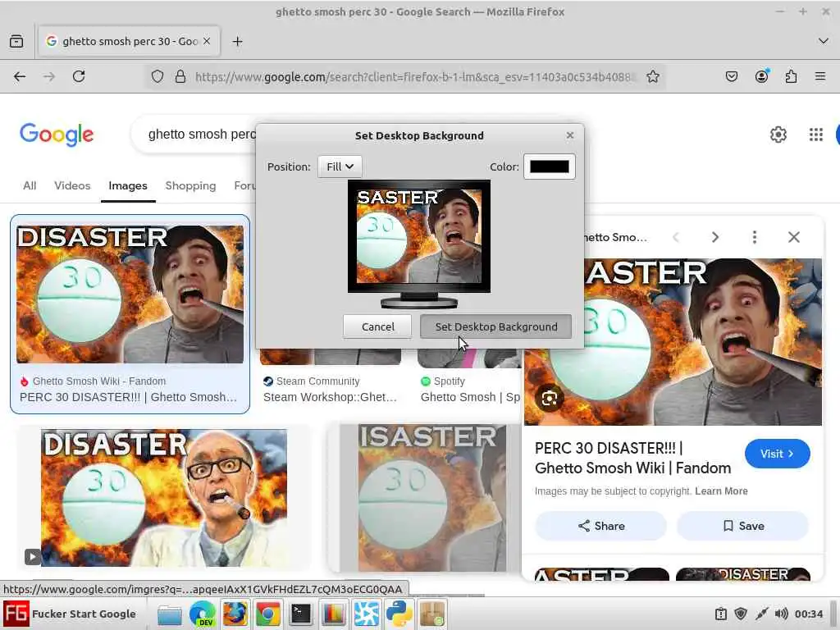Open the package installer taskbar icon
This screenshot has width=840, height=630.
point(431,614)
